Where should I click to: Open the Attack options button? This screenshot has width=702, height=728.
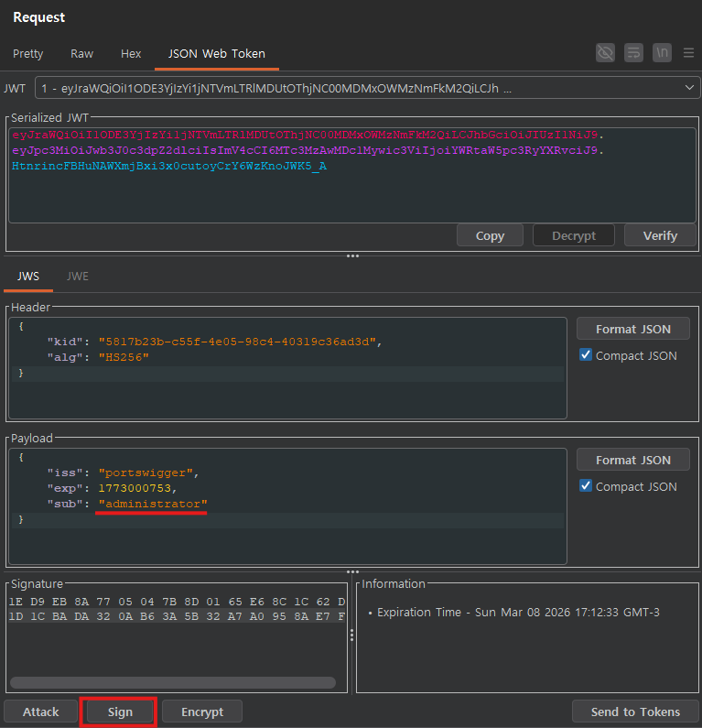click(40, 712)
